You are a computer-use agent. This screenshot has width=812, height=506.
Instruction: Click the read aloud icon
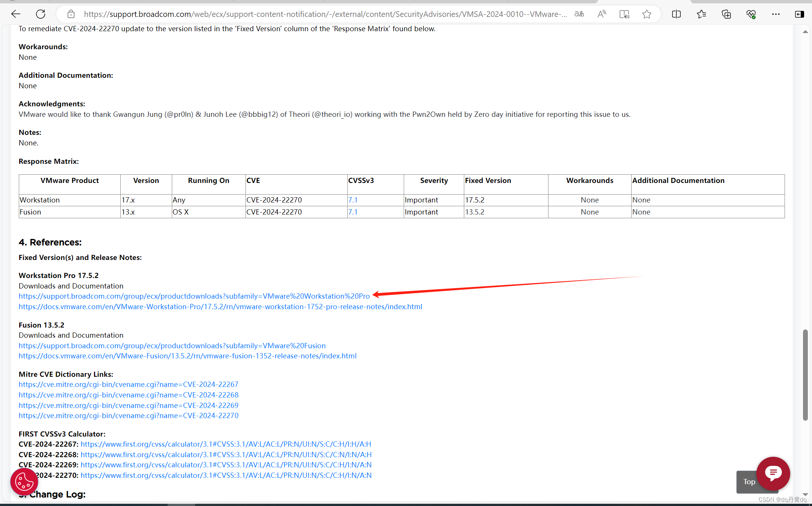click(601, 14)
